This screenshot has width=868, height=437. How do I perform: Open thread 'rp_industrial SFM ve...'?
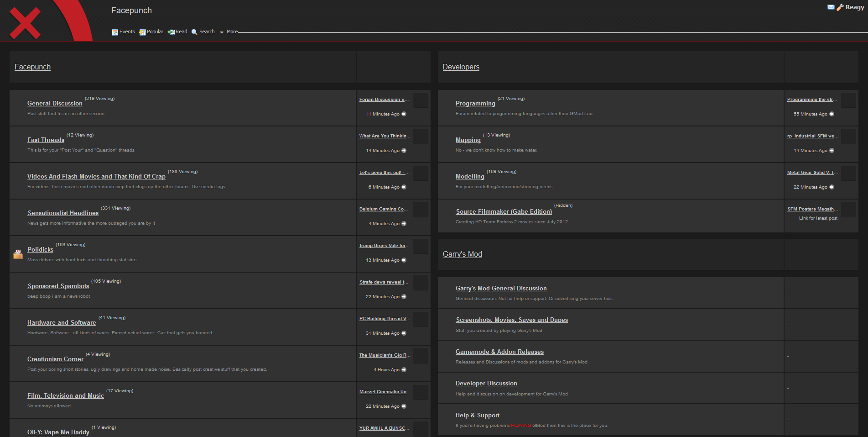(x=813, y=136)
